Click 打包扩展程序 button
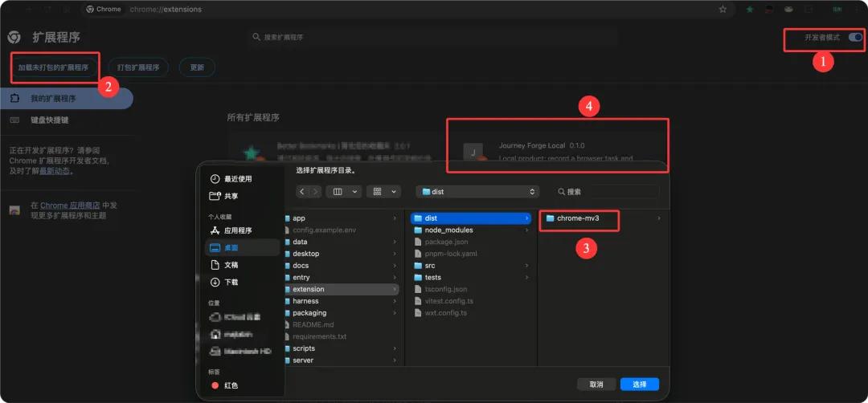Screen dimensions: 868x403 [138, 67]
